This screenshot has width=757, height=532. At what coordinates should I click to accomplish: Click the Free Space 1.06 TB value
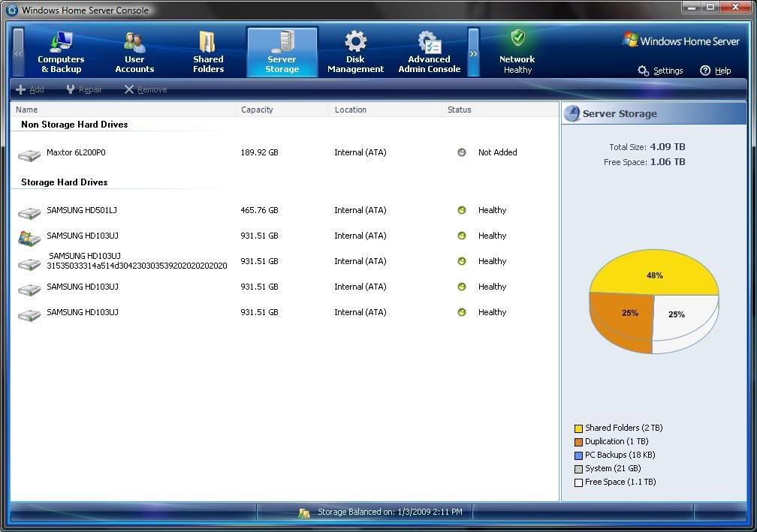[667, 161]
